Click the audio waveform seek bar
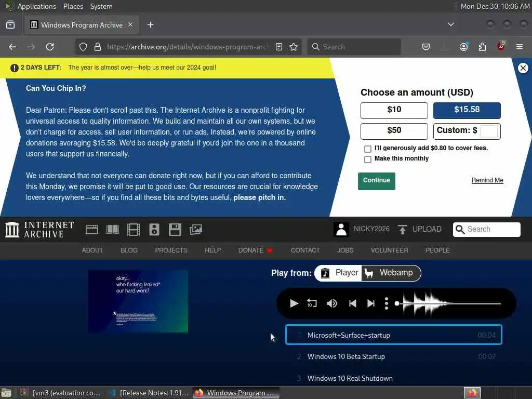The width and height of the screenshot is (532, 399). point(448,303)
